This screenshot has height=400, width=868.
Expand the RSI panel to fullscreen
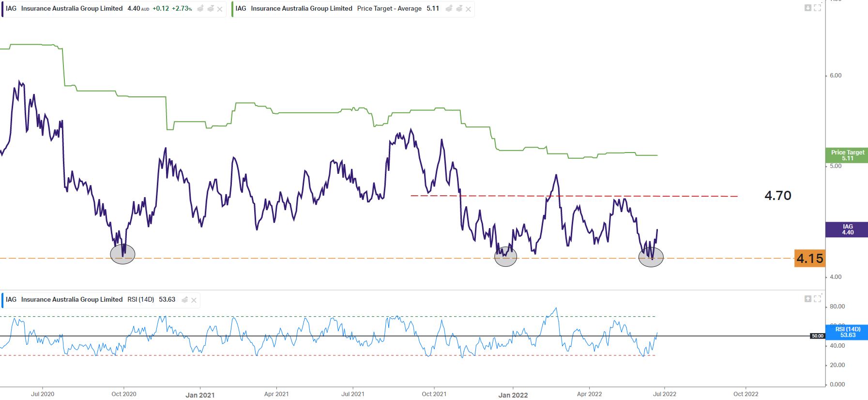[818, 299]
